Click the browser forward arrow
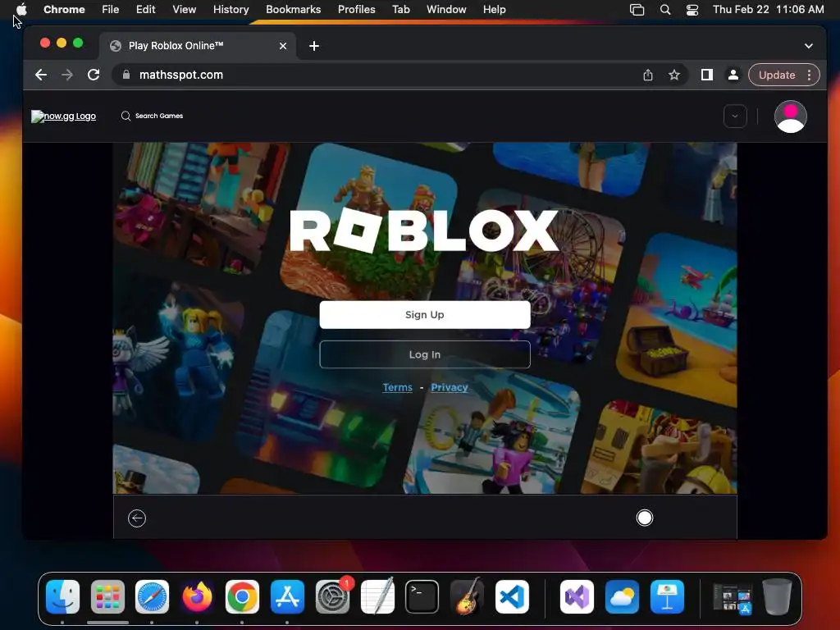Viewport: 840px width, 630px height. click(x=67, y=75)
